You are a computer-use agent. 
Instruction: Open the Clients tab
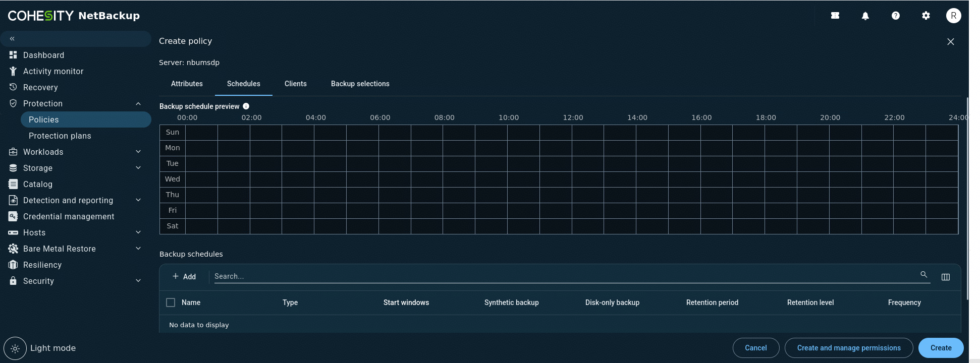(x=296, y=84)
